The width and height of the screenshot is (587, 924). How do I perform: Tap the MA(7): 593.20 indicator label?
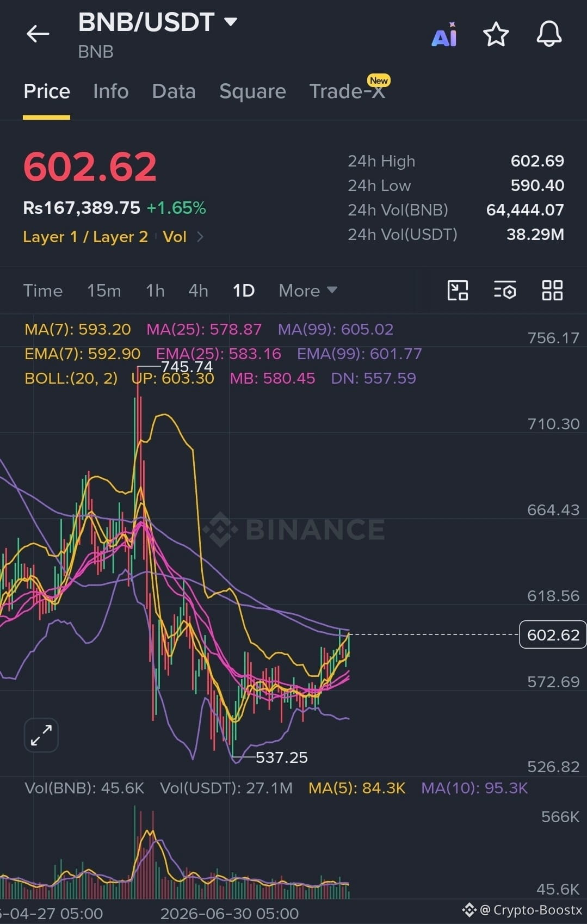click(78, 329)
